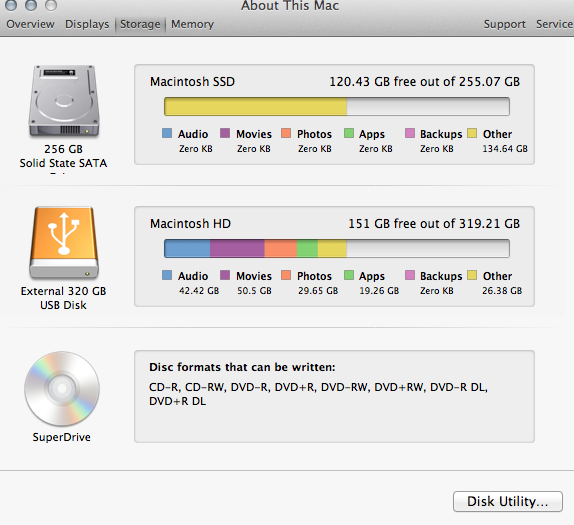Click Macintosh SSD pink Backups swatch

(x=410, y=133)
